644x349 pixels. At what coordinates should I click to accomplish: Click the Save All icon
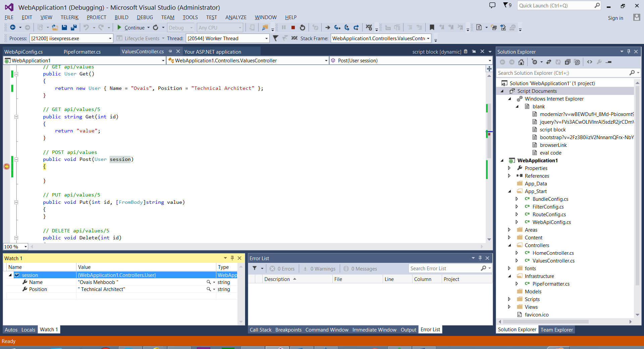pyautogui.click(x=74, y=27)
